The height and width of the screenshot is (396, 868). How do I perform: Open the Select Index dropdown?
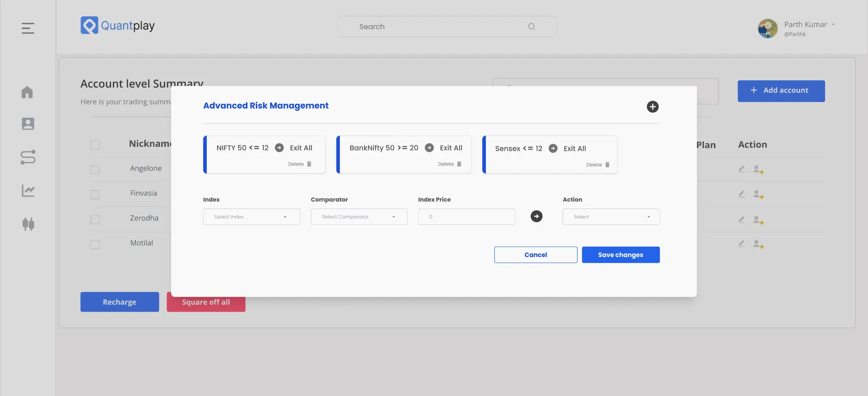251,217
